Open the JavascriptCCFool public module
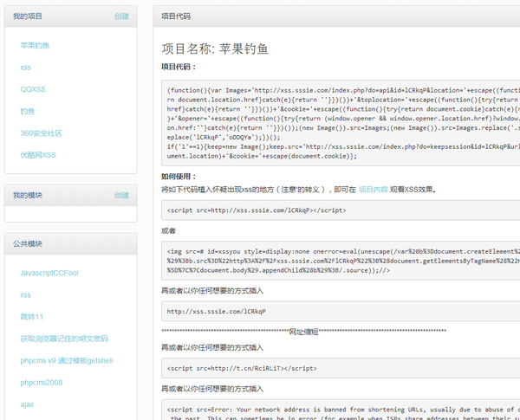Screen dimensions: 520x420 click(49, 273)
